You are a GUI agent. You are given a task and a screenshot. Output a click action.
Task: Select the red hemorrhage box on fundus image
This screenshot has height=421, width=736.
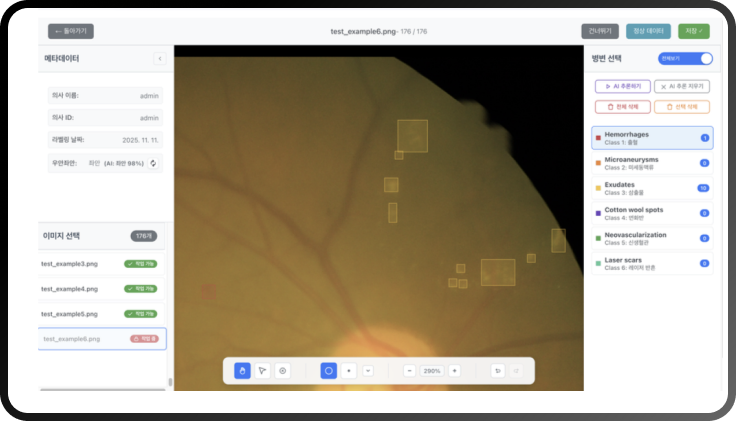coord(208,291)
